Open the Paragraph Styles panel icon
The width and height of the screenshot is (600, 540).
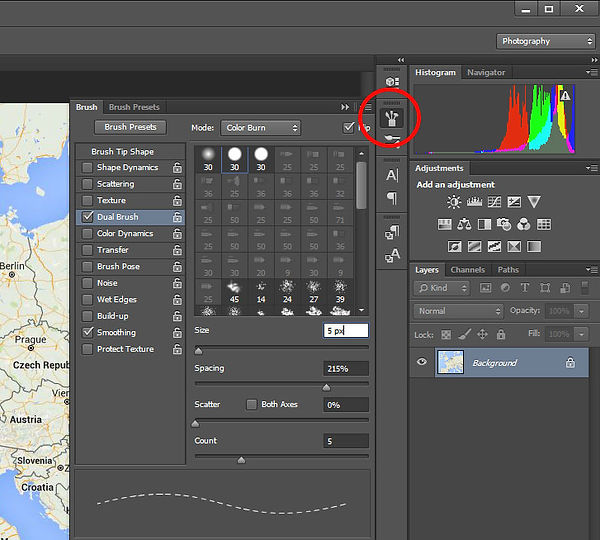[392, 232]
